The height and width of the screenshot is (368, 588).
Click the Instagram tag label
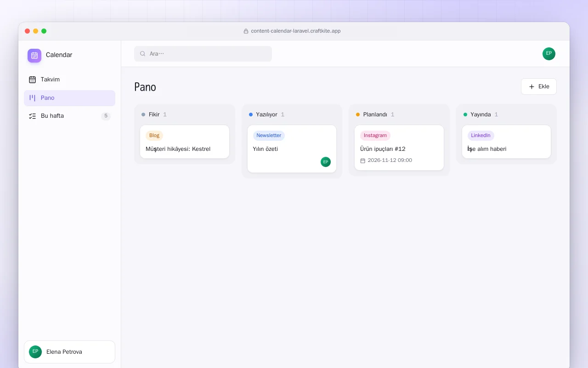coord(375,136)
